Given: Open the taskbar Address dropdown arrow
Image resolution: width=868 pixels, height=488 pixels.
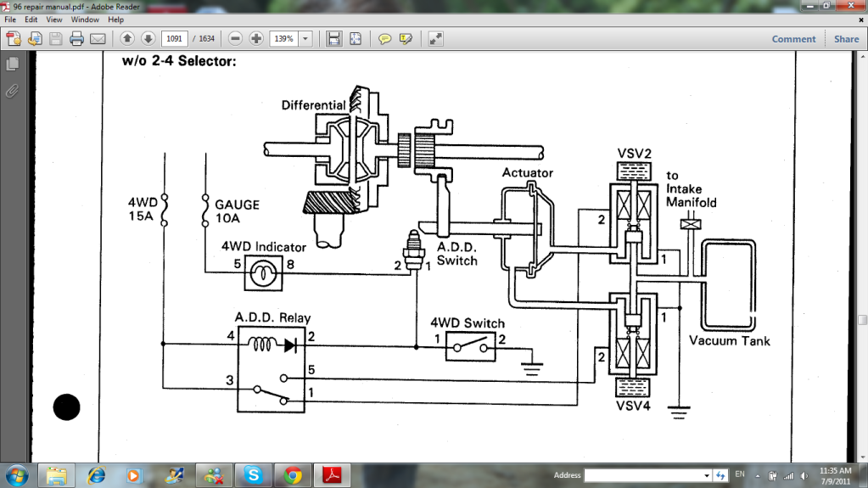Looking at the screenshot, I should pyautogui.click(x=706, y=475).
